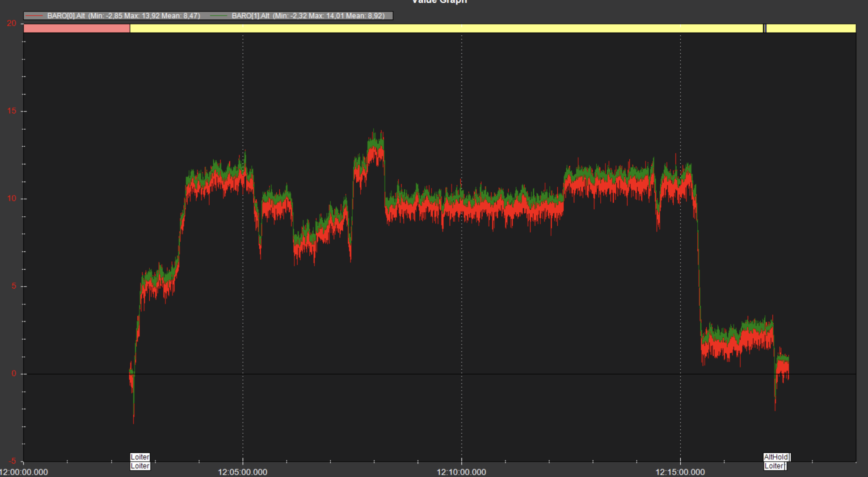Click the Loiter label below AltHold

pyautogui.click(x=774, y=466)
